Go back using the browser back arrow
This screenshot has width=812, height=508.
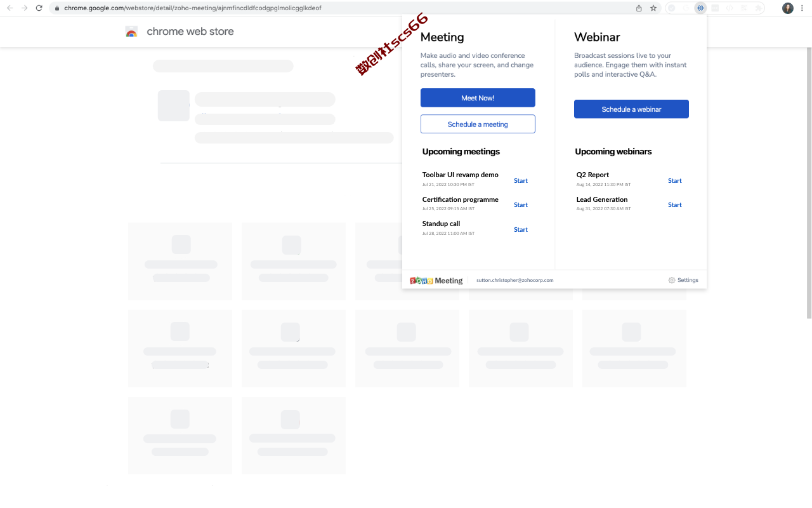(x=10, y=8)
